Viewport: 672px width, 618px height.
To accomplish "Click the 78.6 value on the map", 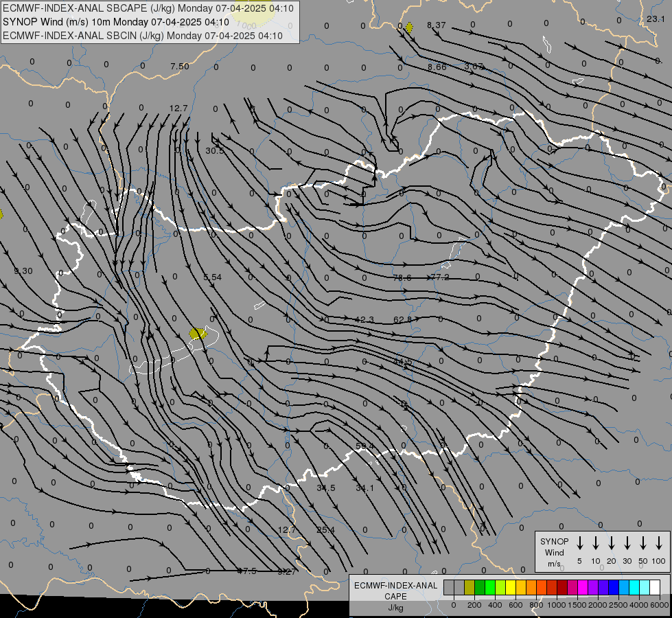I will coord(402,277).
